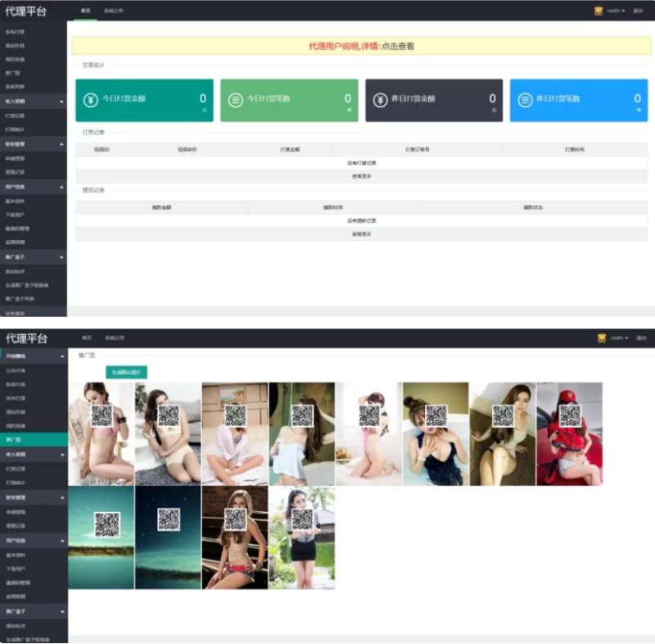Image resolution: width=655 pixels, height=644 pixels.
Task: Click the 生成默认图片 button
Action: [126, 372]
